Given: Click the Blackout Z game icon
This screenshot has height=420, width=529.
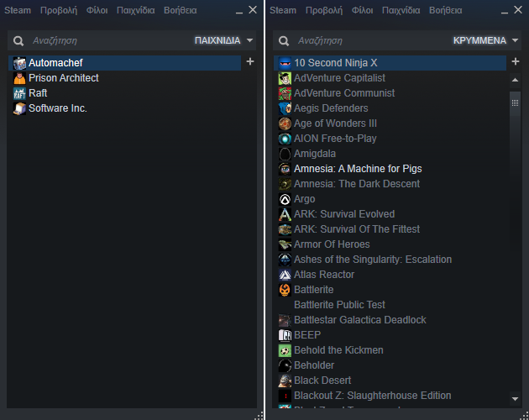Looking at the screenshot, I should click(x=285, y=396).
